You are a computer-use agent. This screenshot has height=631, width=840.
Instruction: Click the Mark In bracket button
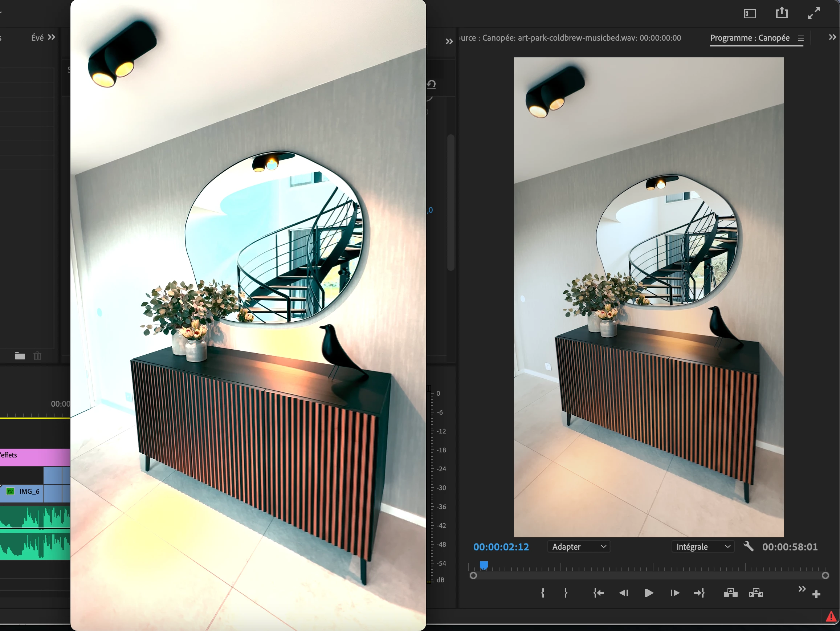point(543,593)
